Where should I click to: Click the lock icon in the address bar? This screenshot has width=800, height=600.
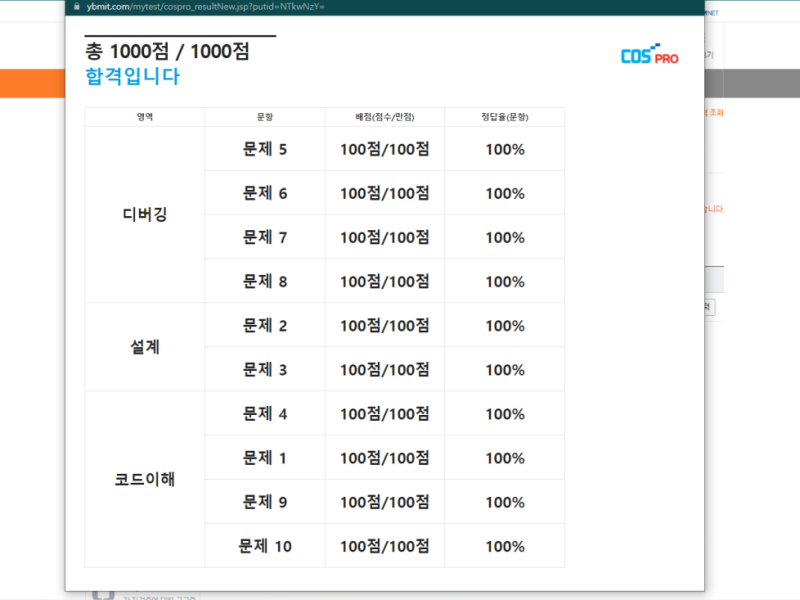tap(74, 7)
